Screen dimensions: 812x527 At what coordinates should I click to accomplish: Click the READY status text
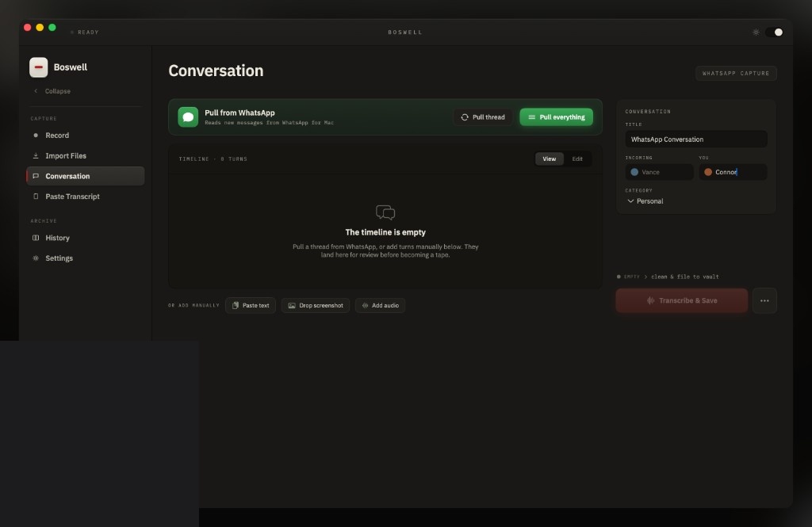pos(88,32)
